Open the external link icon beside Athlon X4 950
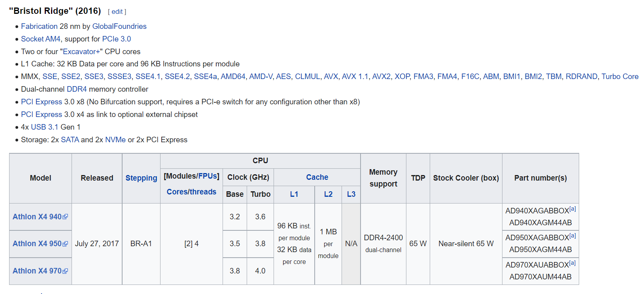 coord(65,244)
